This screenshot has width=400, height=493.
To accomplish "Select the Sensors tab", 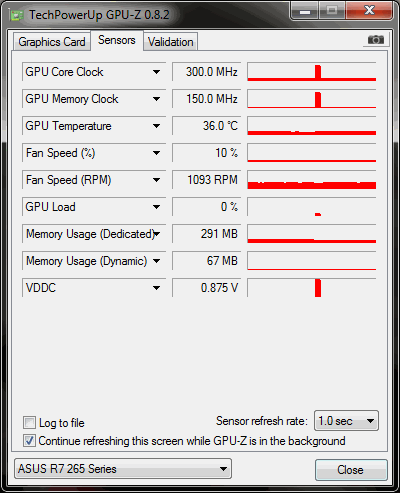I will (117, 40).
